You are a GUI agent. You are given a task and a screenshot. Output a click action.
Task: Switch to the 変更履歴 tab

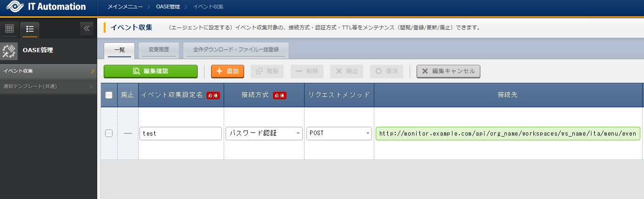coord(158,49)
